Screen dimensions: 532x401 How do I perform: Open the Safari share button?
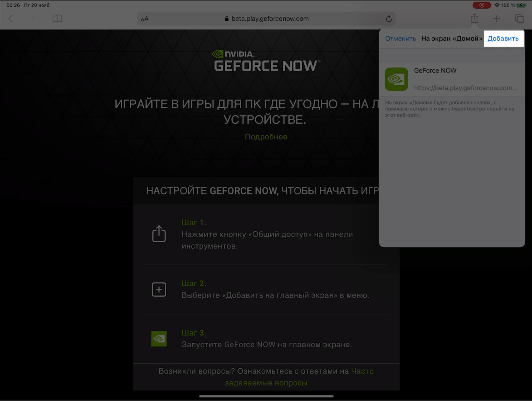(x=474, y=18)
